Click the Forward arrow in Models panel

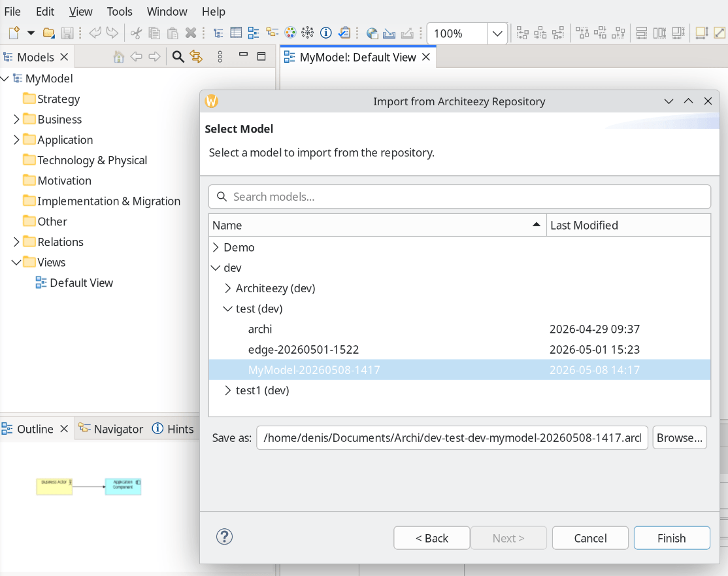pos(154,57)
